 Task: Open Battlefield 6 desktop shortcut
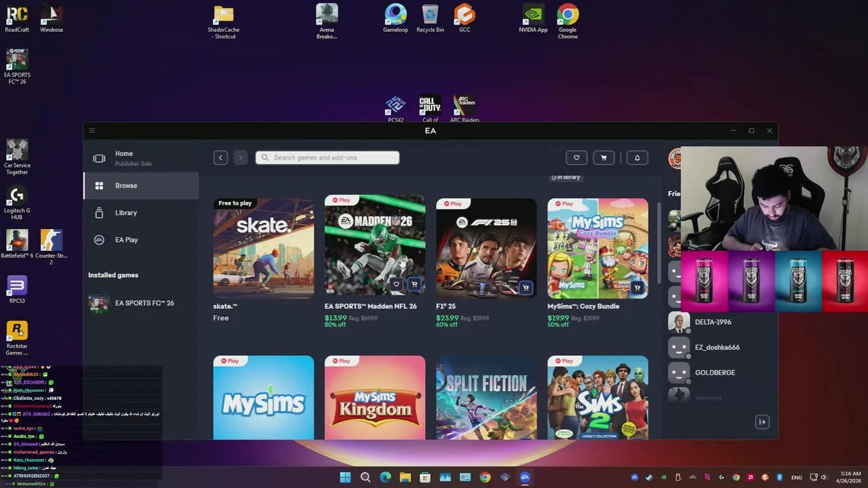17,245
